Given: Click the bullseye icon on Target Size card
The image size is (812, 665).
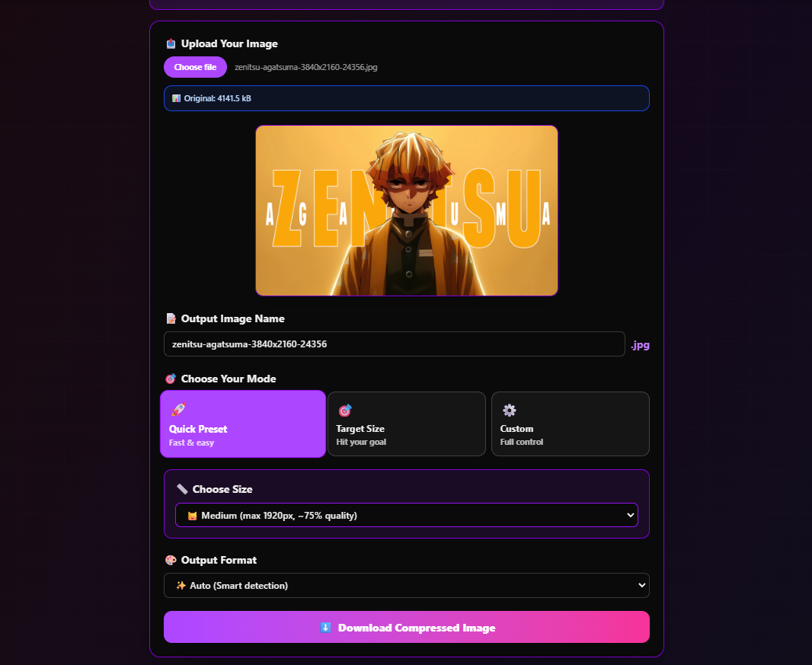Looking at the screenshot, I should tap(344, 411).
